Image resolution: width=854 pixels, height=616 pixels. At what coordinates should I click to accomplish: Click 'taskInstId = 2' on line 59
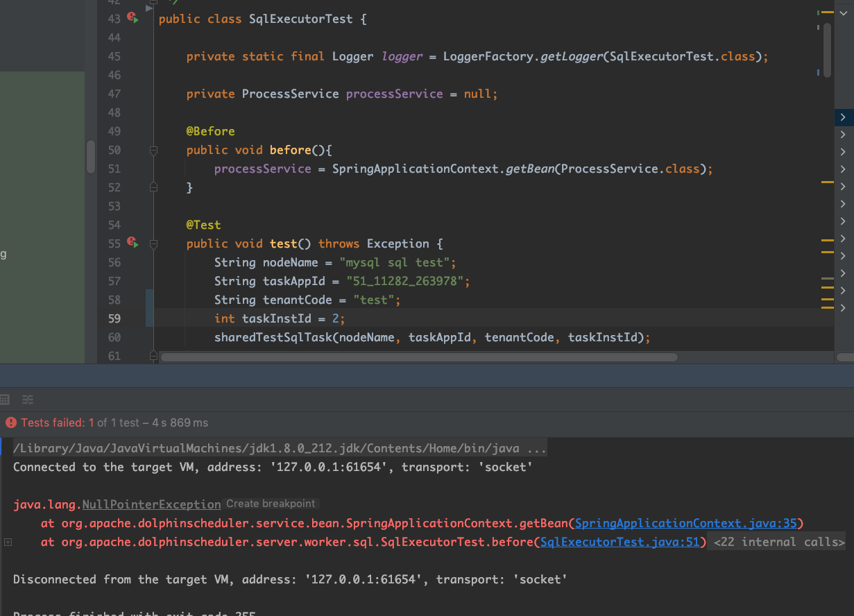coord(290,318)
